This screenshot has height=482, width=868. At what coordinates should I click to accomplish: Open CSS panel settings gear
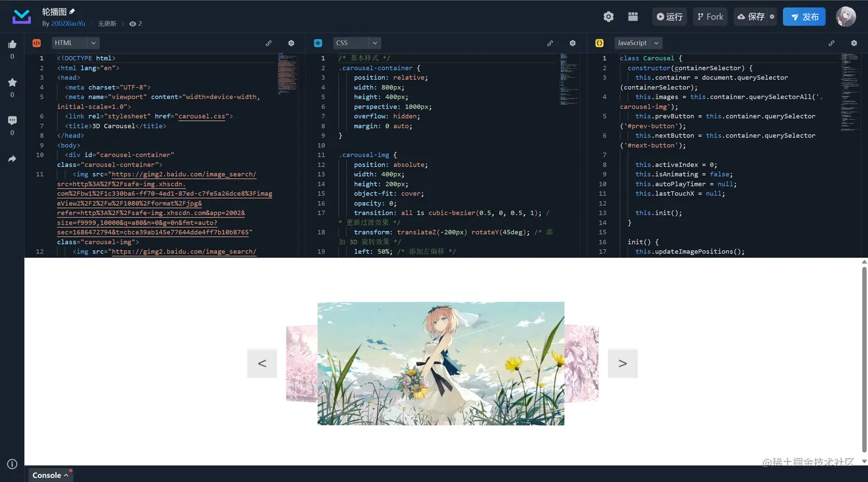coord(572,43)
